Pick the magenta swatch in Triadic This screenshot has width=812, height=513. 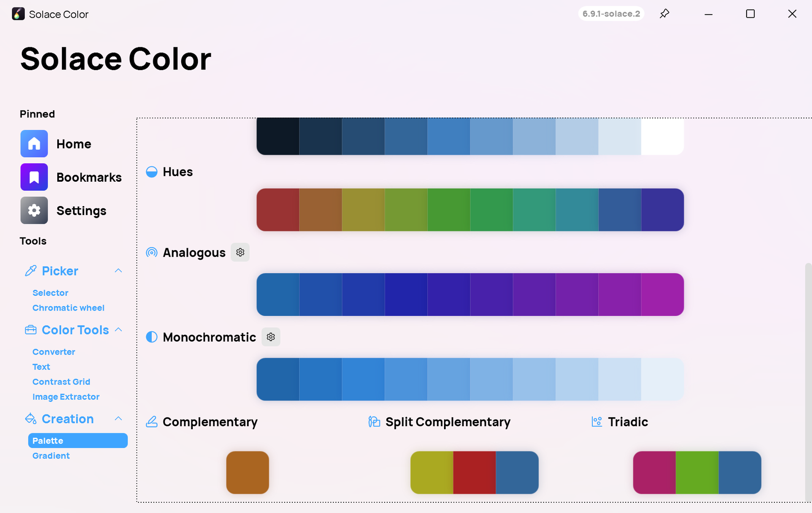(x=655, y=472)
